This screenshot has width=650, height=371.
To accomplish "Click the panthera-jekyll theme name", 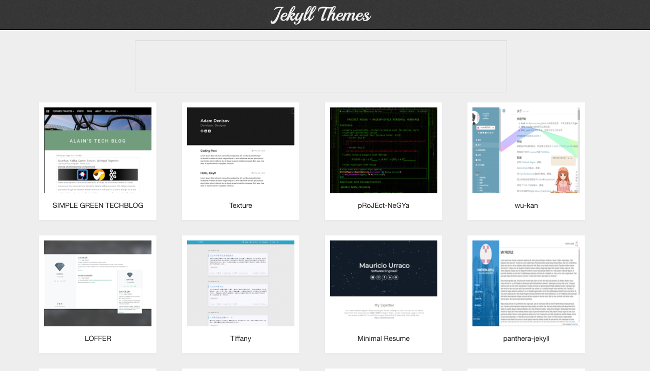I will 526,338.
